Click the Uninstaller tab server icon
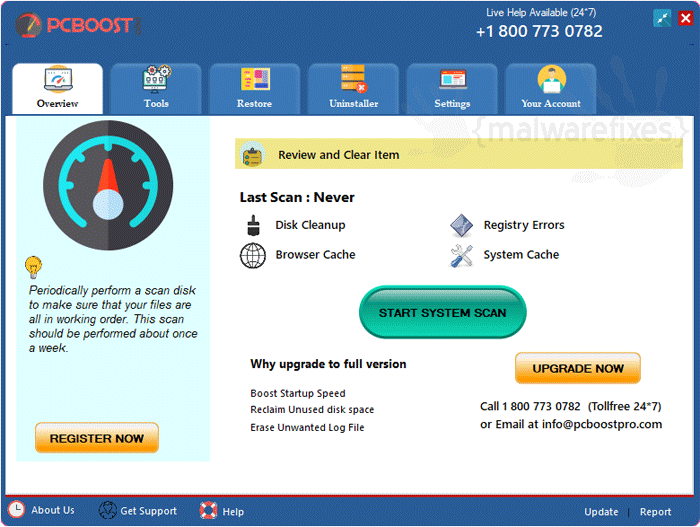 [354, 79]
